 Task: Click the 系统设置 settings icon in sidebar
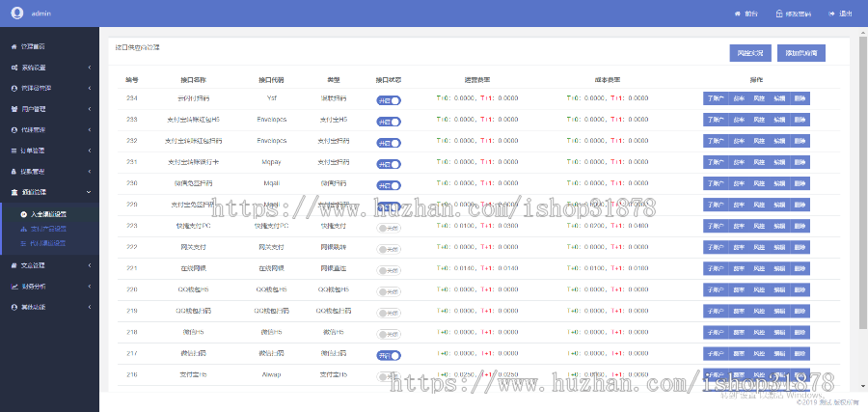tap(14, 68)
